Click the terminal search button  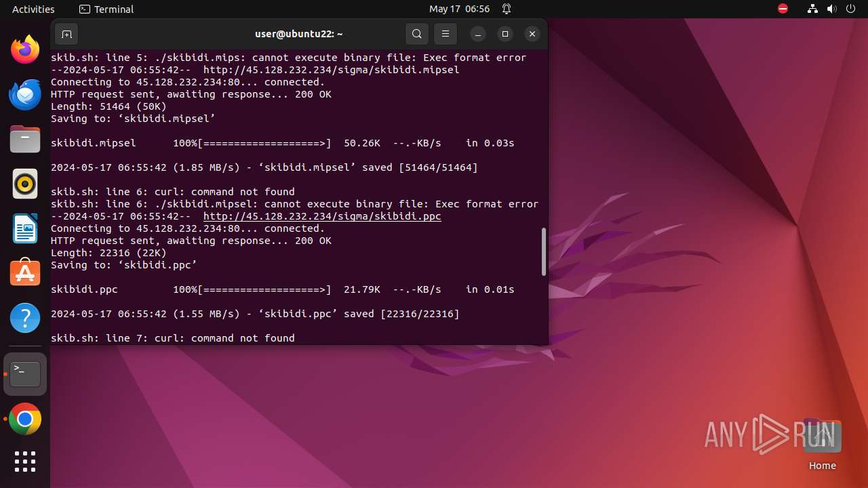(417, 34)
